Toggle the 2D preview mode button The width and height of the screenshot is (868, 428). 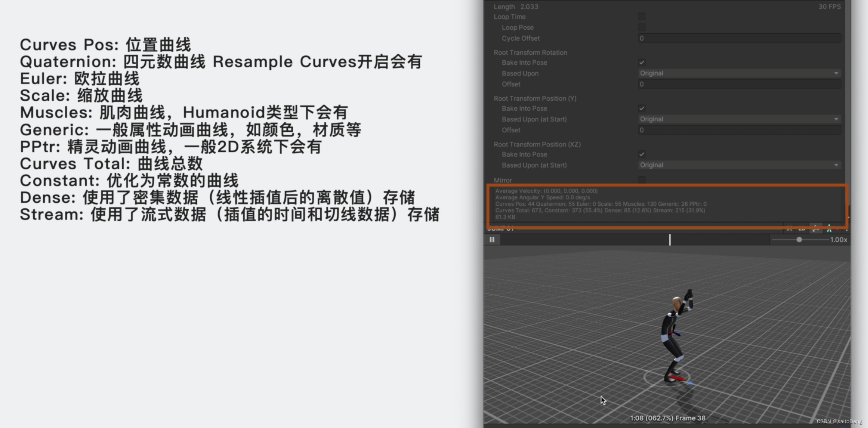click(x=802, y=229)
